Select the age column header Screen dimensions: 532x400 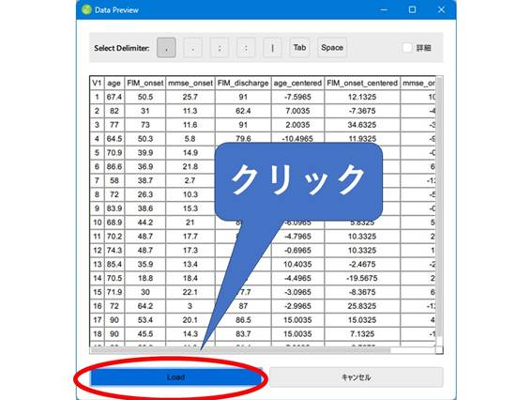114,84
